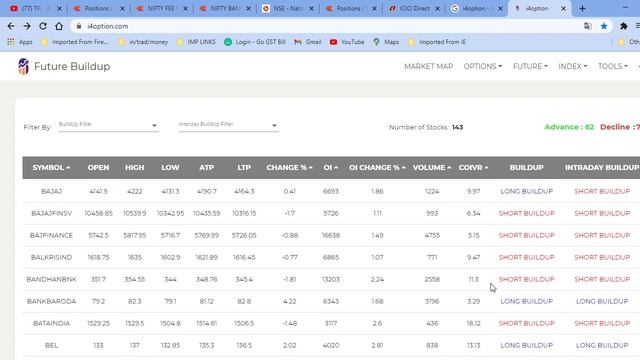Viewport: 640px width, 360px height.
Task: Click the BANDHANBNK symbol cell
Action: click(x=51, y=280)
